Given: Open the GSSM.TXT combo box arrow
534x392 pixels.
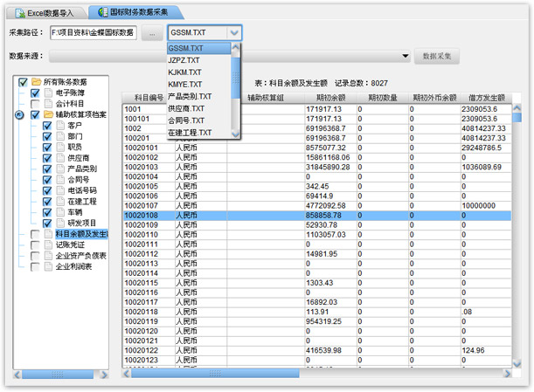Looking at the screenshot, I should 233,32.
